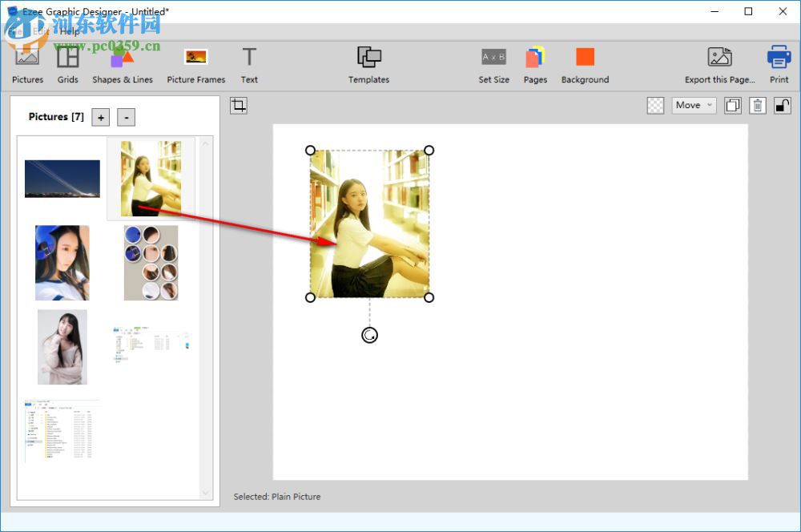Click Set Size to change page dimensions
Image resolution: width=801 pixels, height=532 pixels.
(494, 60)
